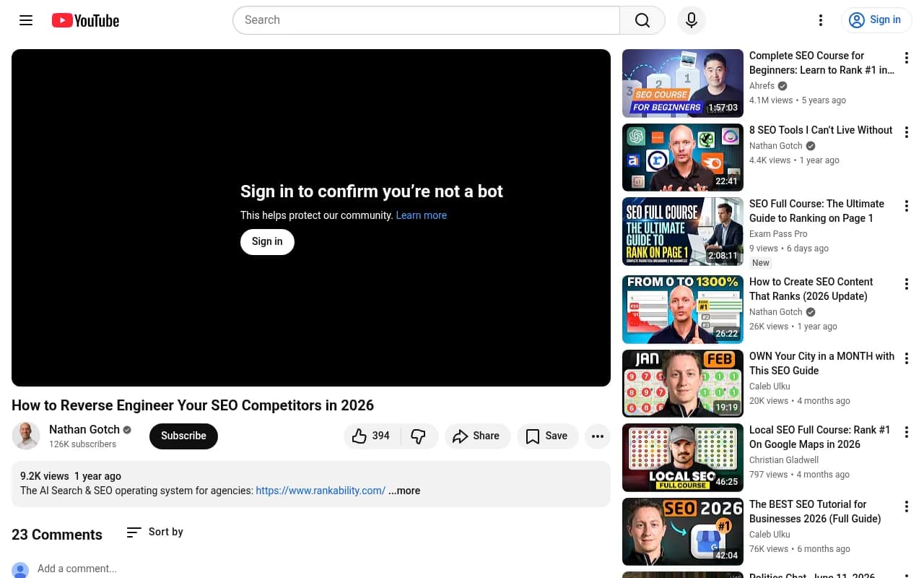Click title Complete SEO Course for Beginners
Screen dimensions: 924x578
[821, 63]
